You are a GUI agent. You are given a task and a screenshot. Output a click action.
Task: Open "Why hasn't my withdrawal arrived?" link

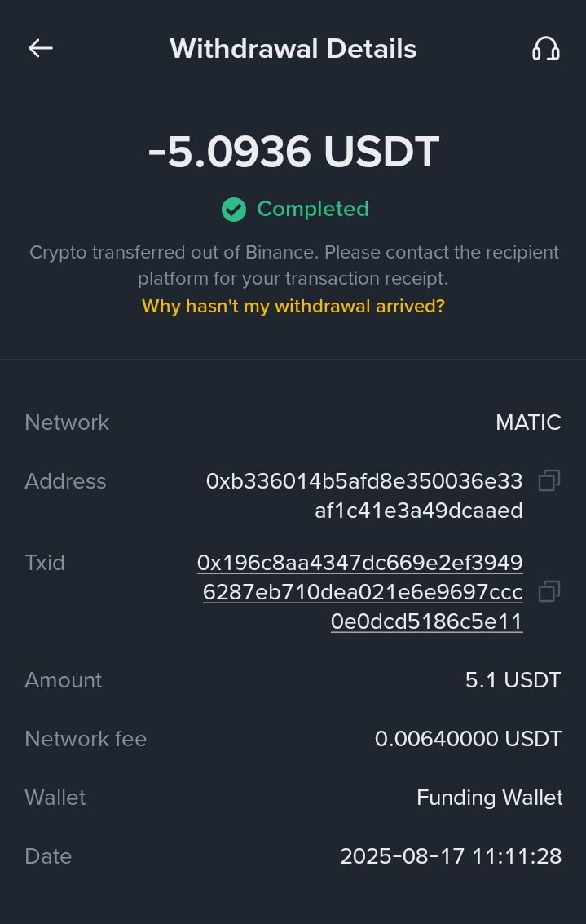[293, 307]
